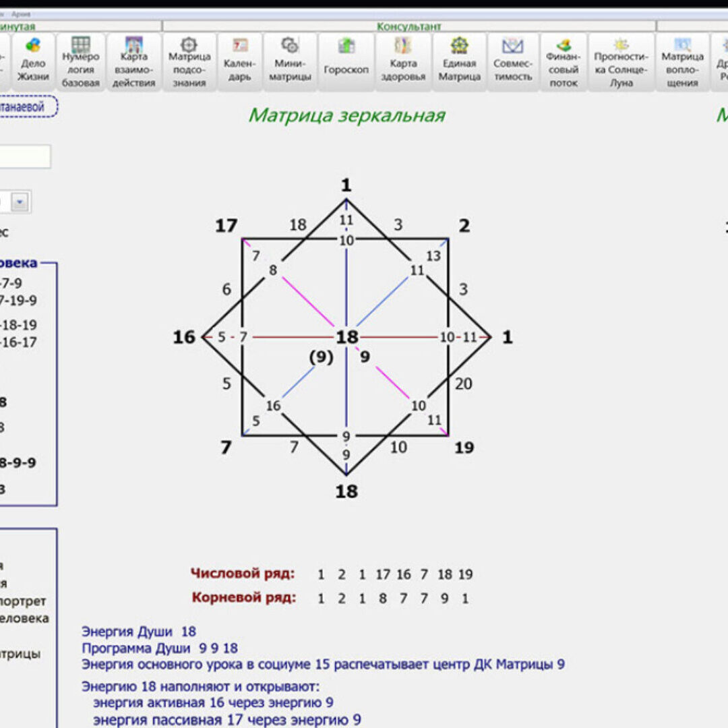Select the Единая Матрица tool
Screen dimensions: 728x728
click(x=459, y=62)
